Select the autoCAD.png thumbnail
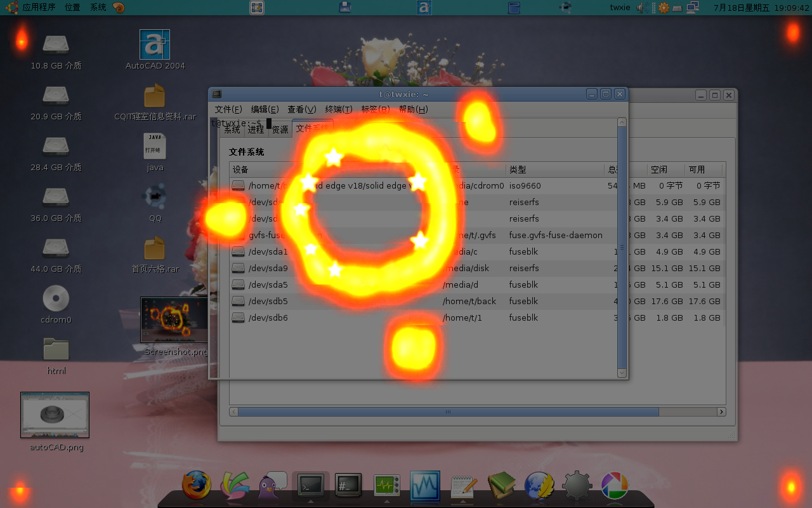 tap(55, 415)
